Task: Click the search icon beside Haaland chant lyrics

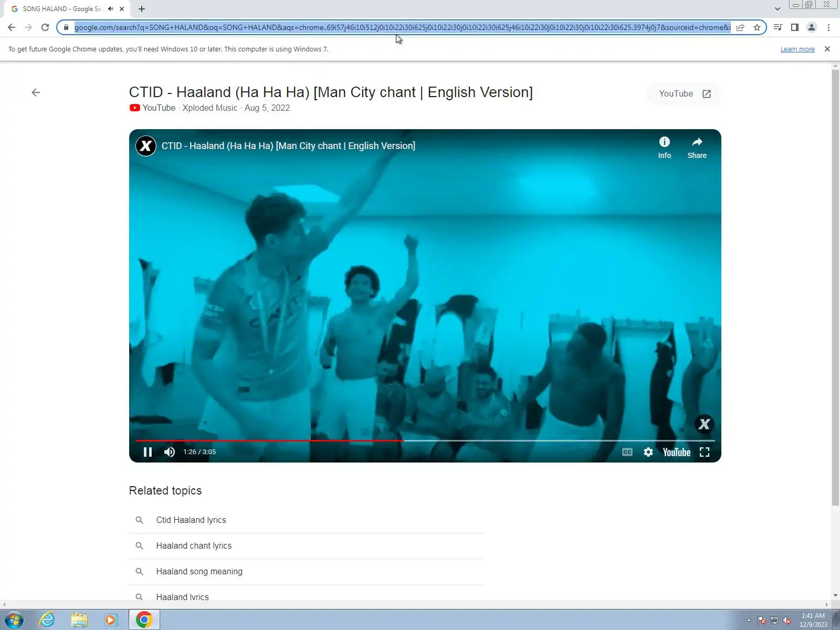Action: coord(139,546)
